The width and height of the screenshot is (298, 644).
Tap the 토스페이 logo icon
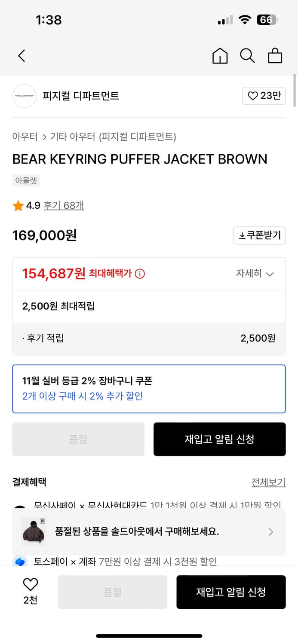[20, 561]
